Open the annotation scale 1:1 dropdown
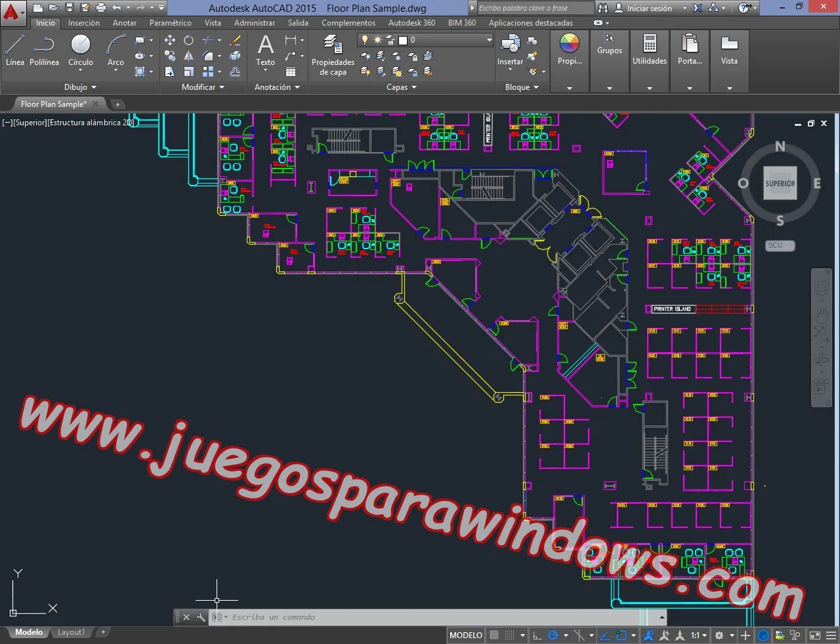Image resolution: width=840 pixels, height=644 pixels. (698, 635)
